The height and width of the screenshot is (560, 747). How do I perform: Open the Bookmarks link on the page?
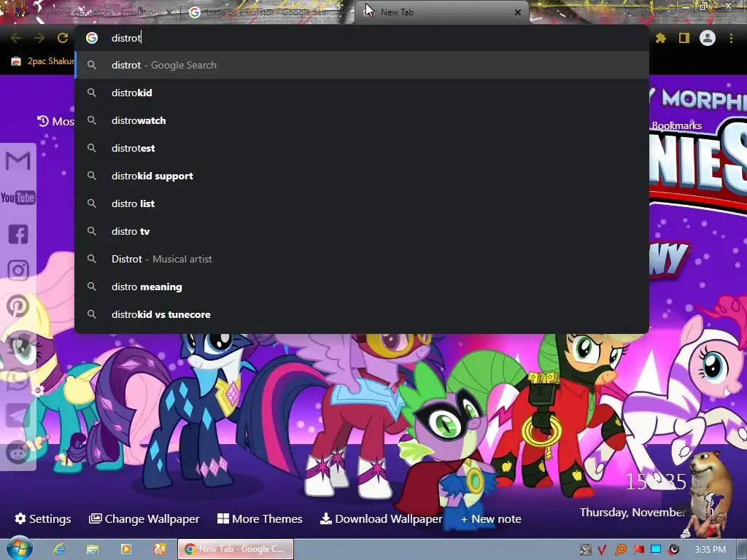pos(676,125)
